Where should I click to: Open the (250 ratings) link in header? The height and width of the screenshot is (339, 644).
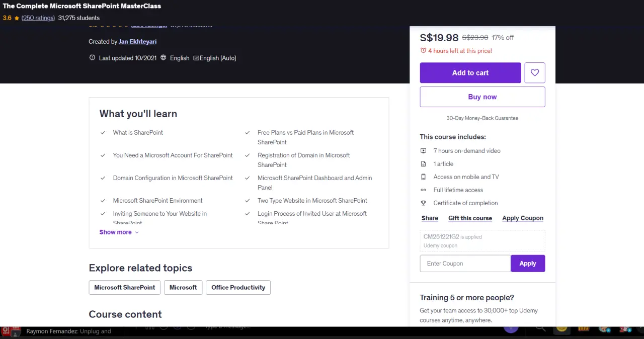pyautogui.click(x=38, y=18)
